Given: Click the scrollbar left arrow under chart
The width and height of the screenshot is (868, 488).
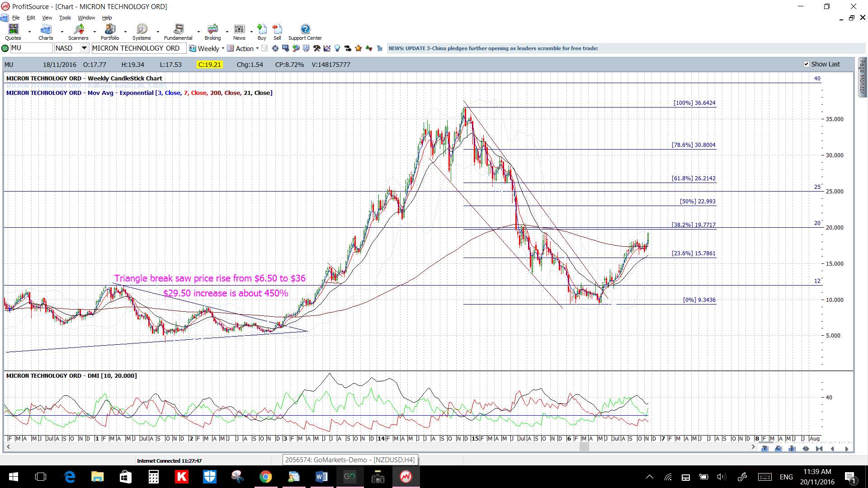Looking at the screenshot, I should pyautogui.click(x=8, y=447).
